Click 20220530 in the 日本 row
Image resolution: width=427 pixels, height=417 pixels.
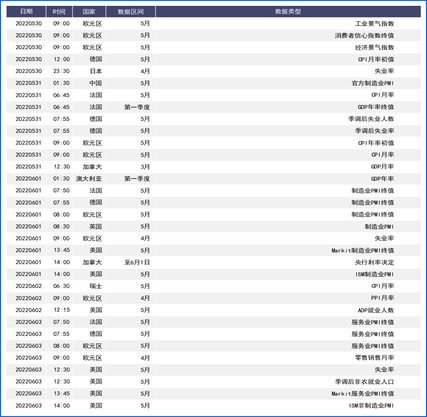click(x=29, y=71)
